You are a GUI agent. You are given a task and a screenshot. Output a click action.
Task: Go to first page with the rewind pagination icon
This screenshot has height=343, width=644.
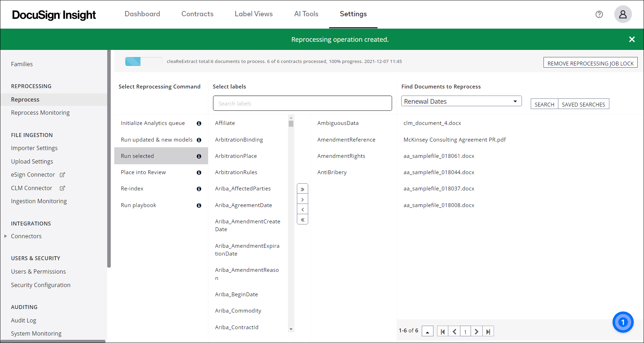pyautogui.click(x=442, y=331)
